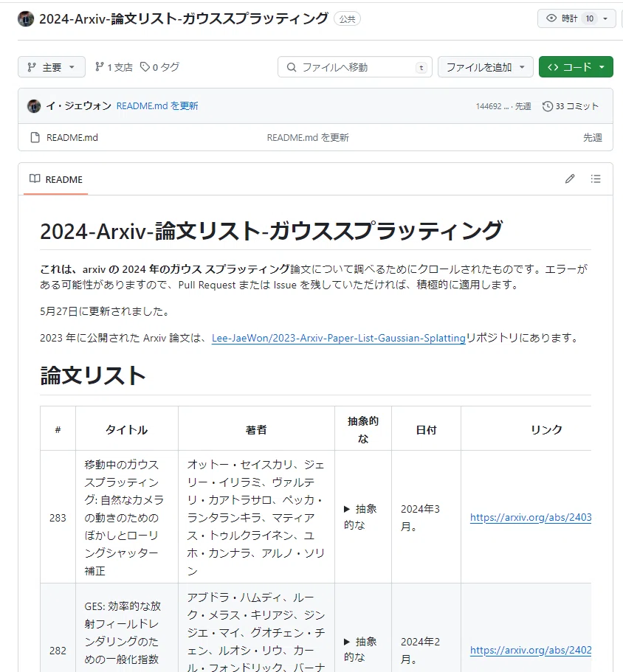
Task: Click the 5月27日に更新されました text
Action: coord(104,311)
